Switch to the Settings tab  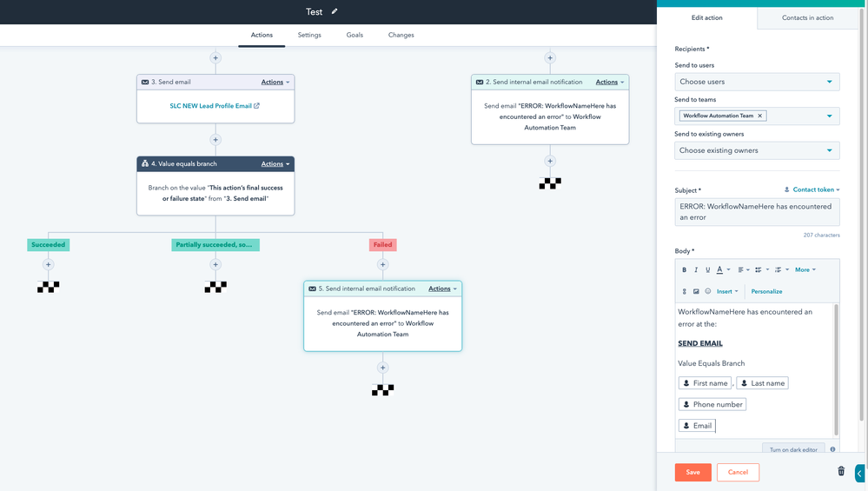309,36
